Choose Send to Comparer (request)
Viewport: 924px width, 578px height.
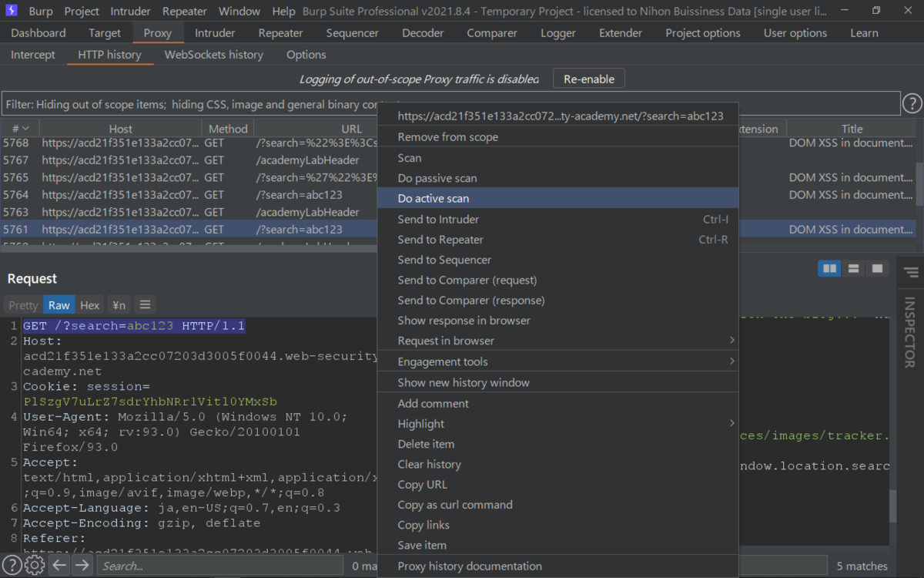[x=557, y=280]
